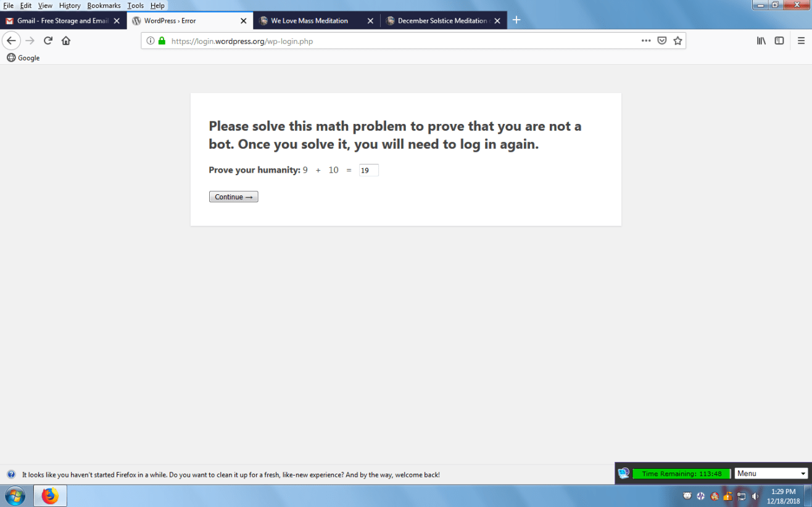Bookmark this page with star icon

(x=677, y=41)
